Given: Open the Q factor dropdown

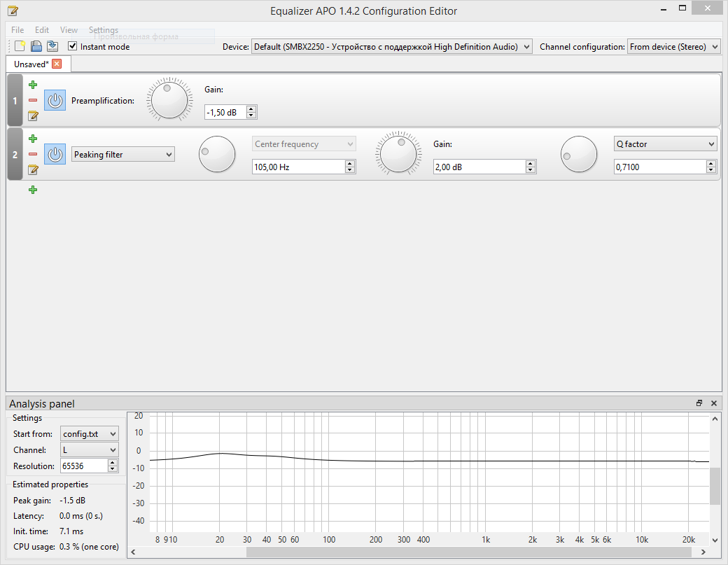Looking at the screenshot, I should click(x=665, y=144).
